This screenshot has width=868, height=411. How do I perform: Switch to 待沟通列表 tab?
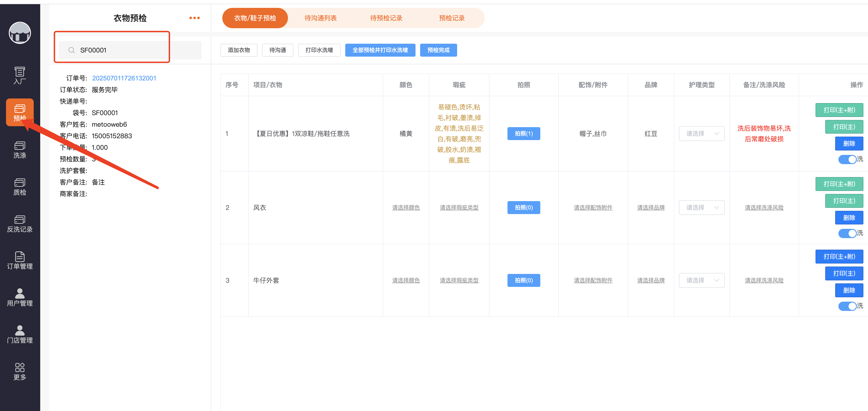pos(321,18)
